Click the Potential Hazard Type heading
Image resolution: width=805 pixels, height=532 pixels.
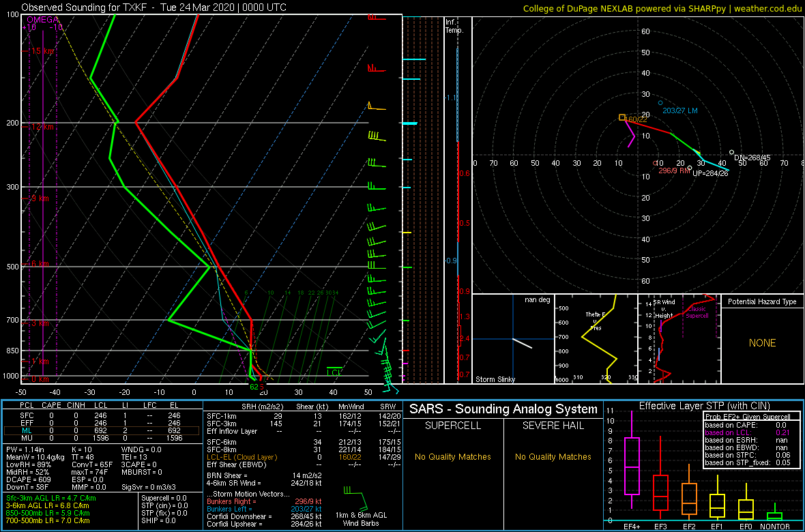[x=762, y=302]
